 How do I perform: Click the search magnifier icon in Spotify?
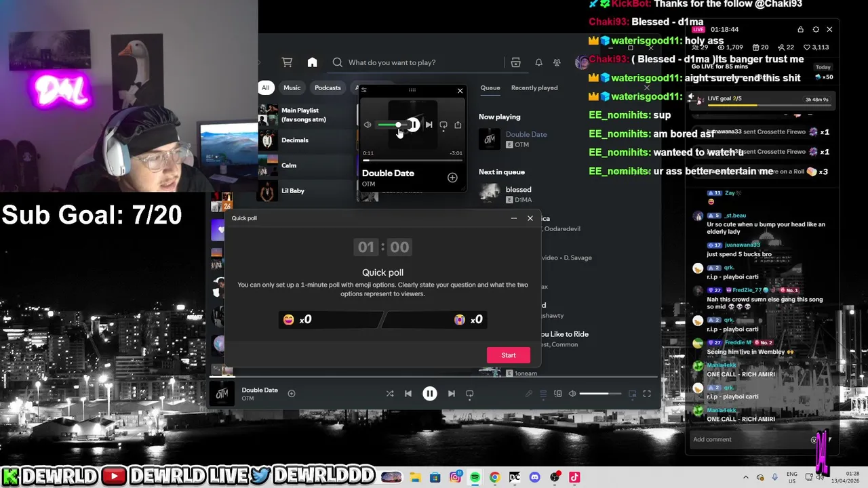[x=337, y=62]
